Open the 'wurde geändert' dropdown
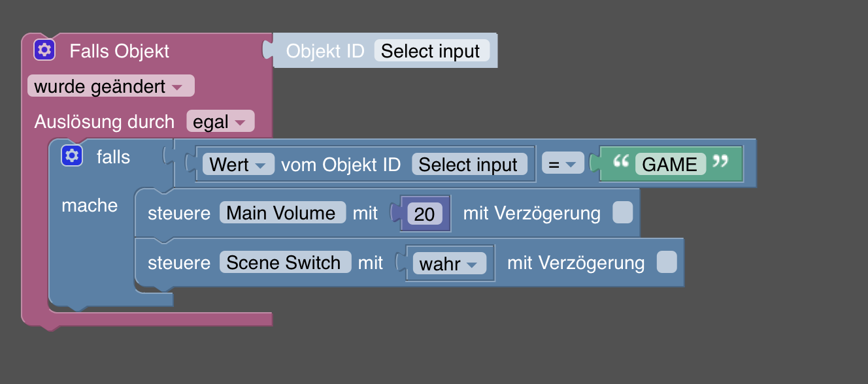The image size is (868, 384). [x=111, y=86]
